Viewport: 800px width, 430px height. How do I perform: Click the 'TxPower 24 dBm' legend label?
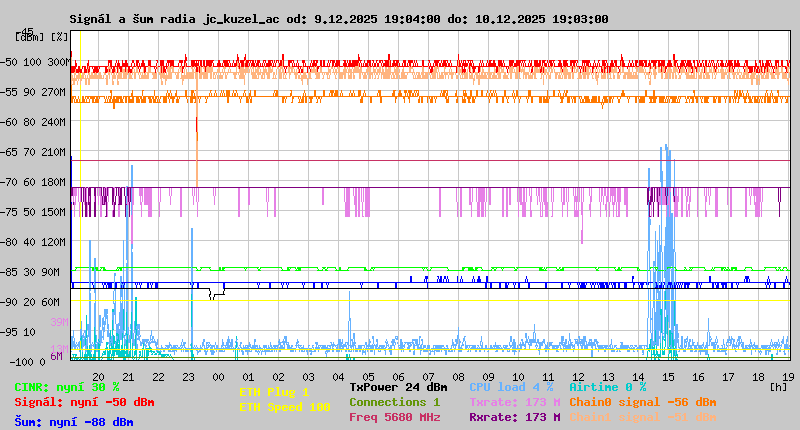(398, 387)
